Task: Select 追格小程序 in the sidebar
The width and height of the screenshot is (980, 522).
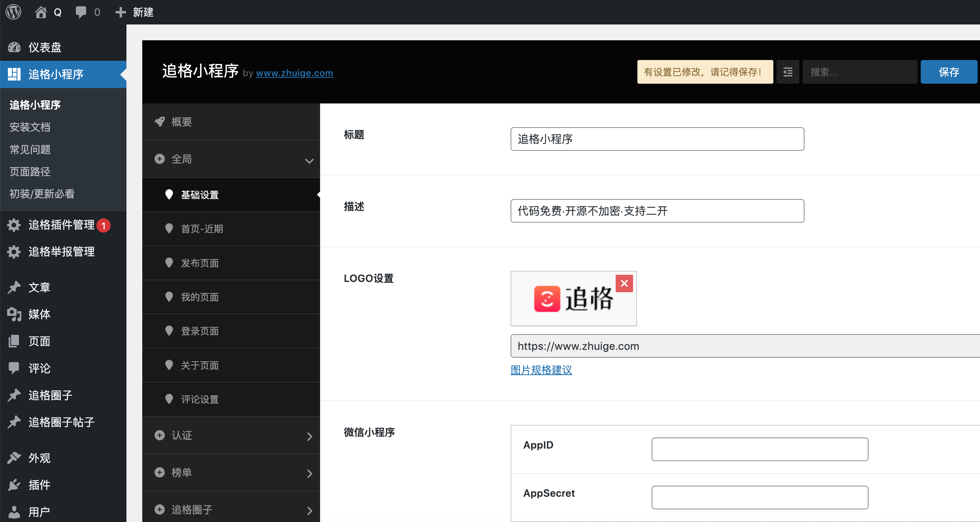Action: coord(63,74)
